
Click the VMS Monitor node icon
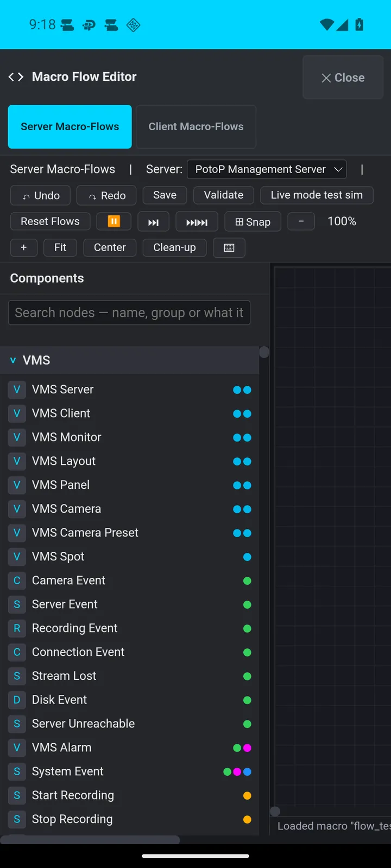[17, 437]
